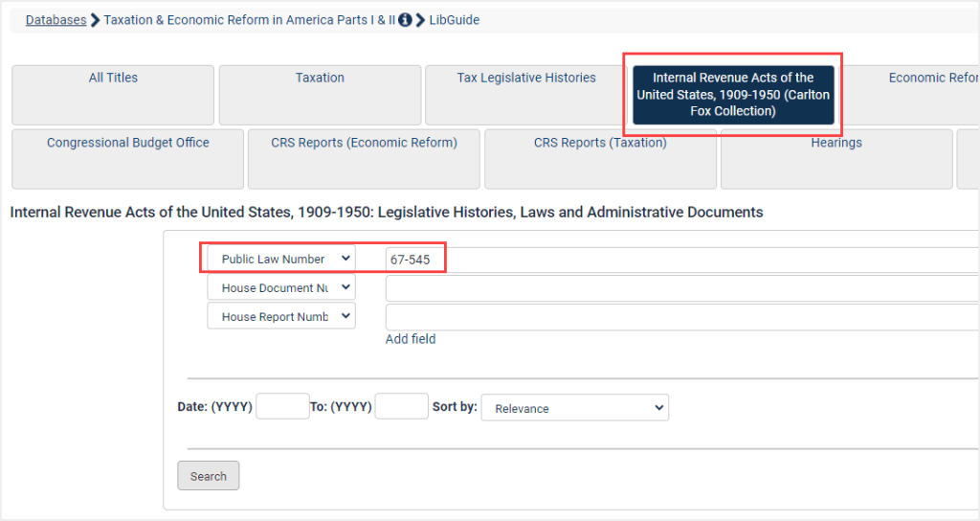Image resolution: width=980 pixels, height=521 pixels.
Task: Click the Add field link
Action: 411,339
